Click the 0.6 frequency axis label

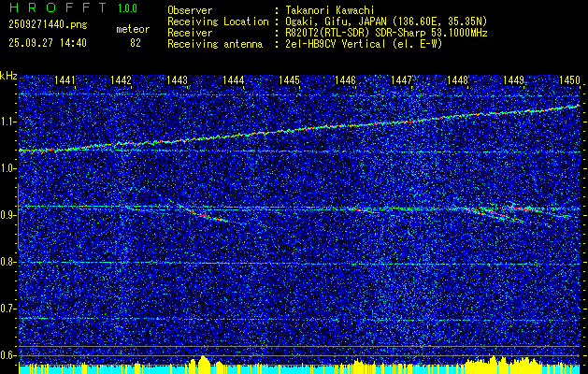click(8, 355)
